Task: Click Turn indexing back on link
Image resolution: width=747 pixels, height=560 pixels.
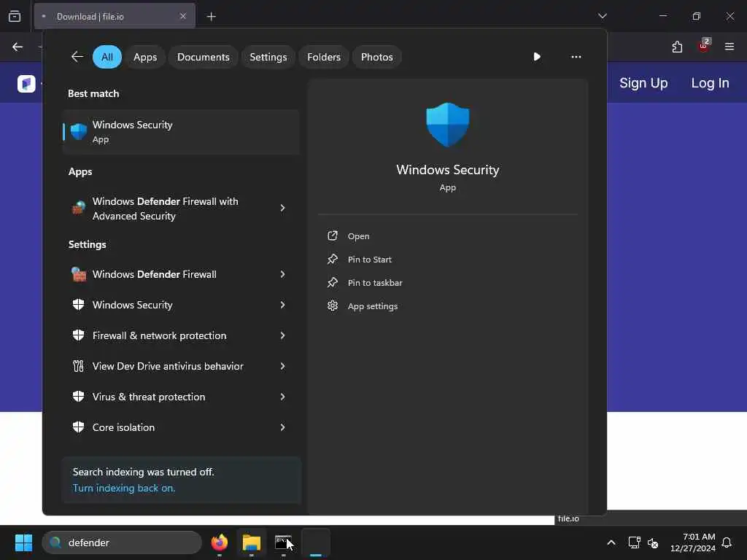Action: (124, 488)
